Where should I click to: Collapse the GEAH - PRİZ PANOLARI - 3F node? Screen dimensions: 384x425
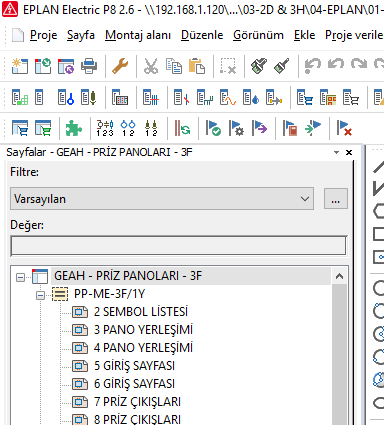pos(21,277)
